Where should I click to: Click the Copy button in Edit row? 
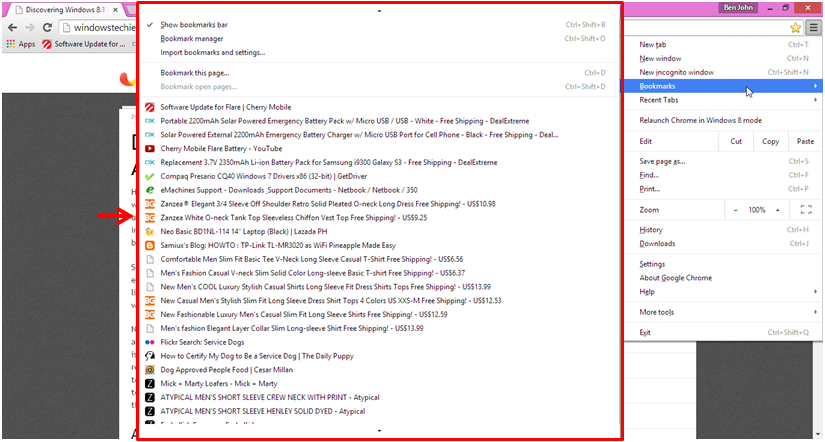770,141
